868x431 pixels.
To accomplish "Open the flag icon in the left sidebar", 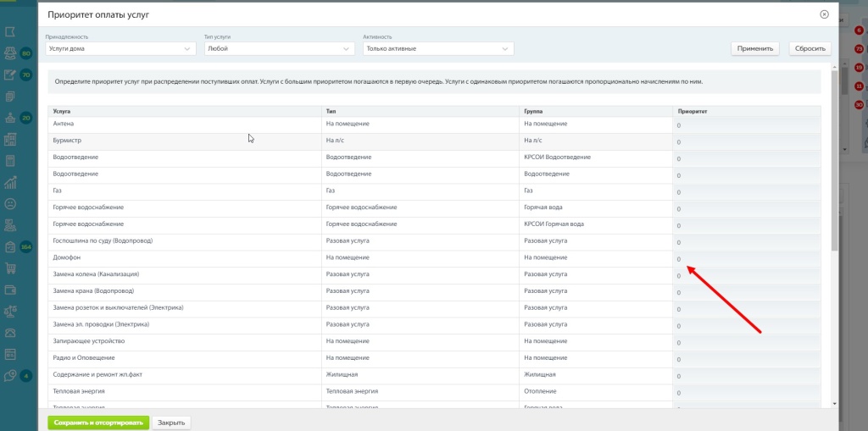I will (9, 31).
